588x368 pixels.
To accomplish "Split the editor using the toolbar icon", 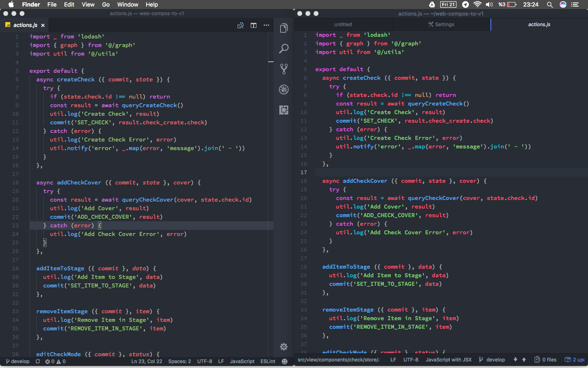I will click(254, 25).
